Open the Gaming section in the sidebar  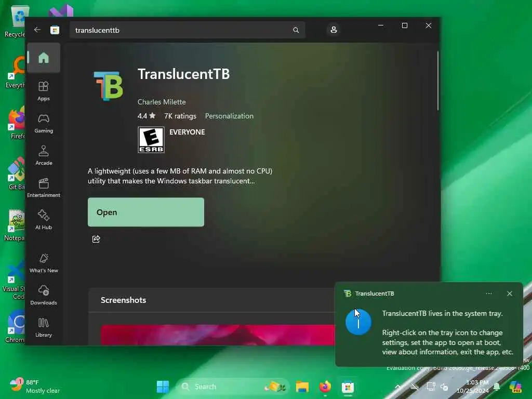(44, 124)
